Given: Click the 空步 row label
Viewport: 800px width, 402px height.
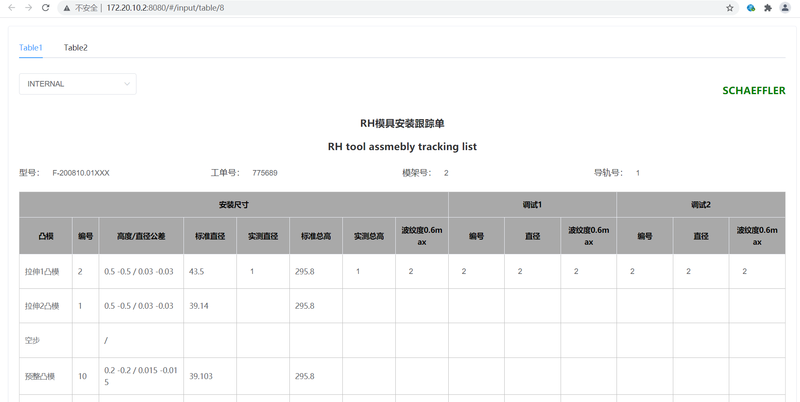Looking at the screenshot, I should click(x=32, y=340).
